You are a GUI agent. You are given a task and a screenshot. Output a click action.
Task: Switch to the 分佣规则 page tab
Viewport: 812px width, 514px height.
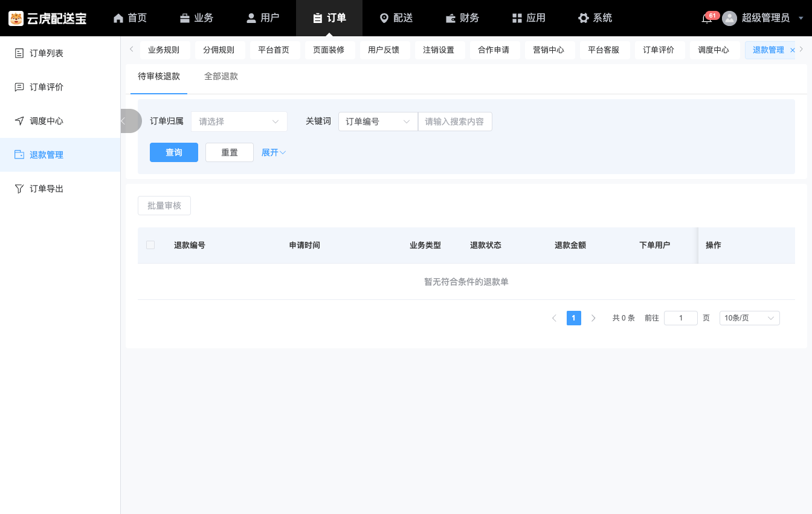click(x=219, y=50)
